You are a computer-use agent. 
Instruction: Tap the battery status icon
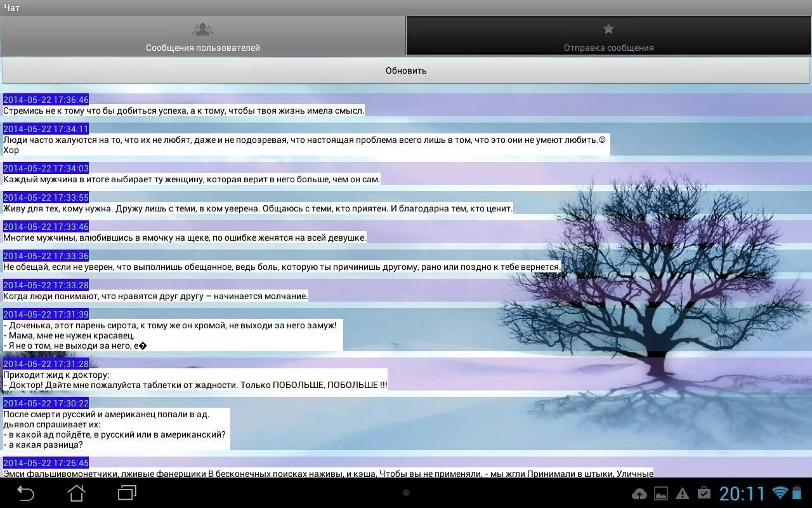coord(797,493)
